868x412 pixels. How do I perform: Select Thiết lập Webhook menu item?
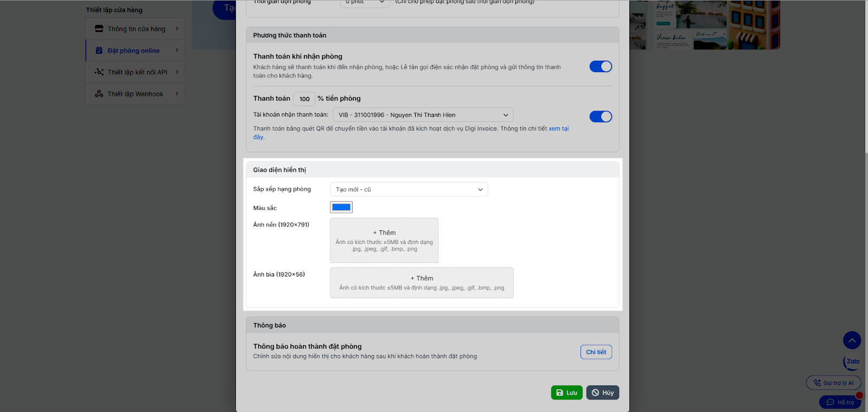[135, 94]
